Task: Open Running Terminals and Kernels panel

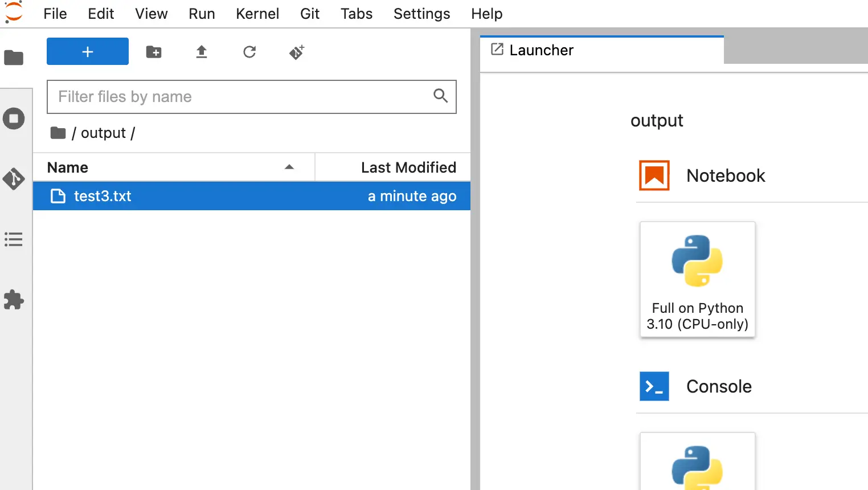Action: (14, 119)
